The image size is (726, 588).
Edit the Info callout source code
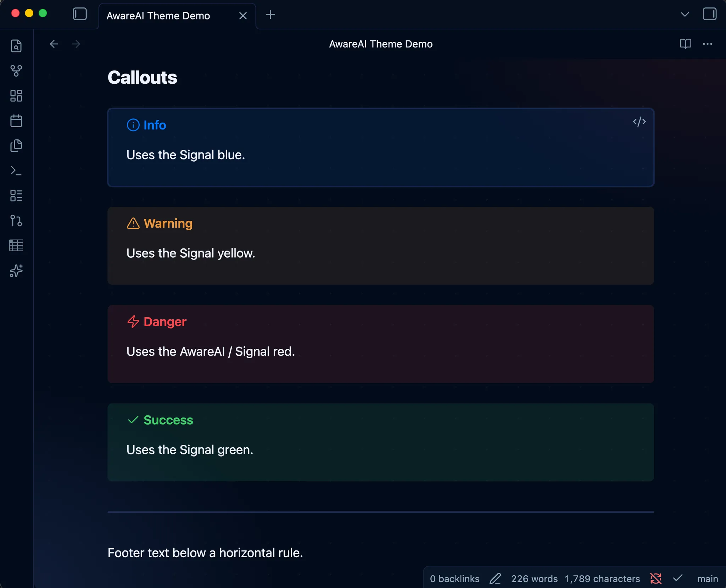[640, 122]
